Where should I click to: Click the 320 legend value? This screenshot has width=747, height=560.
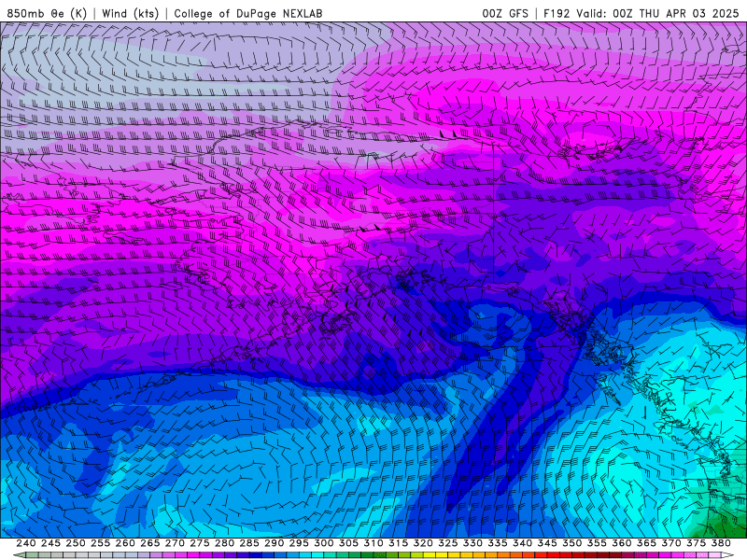pos(423,543)
